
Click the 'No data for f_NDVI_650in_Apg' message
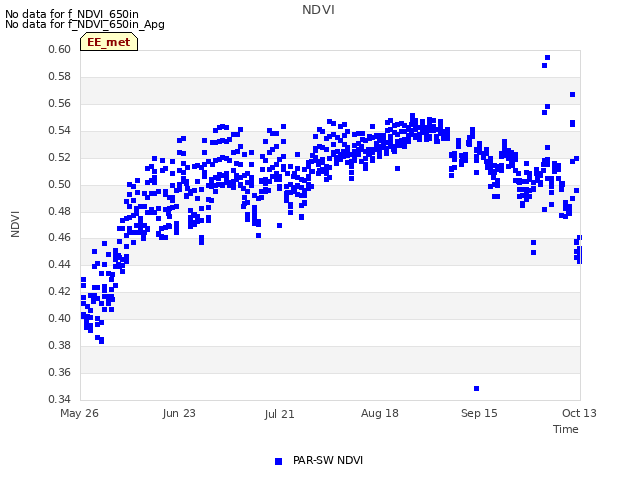pyautogui.click(x=85, y=24)
